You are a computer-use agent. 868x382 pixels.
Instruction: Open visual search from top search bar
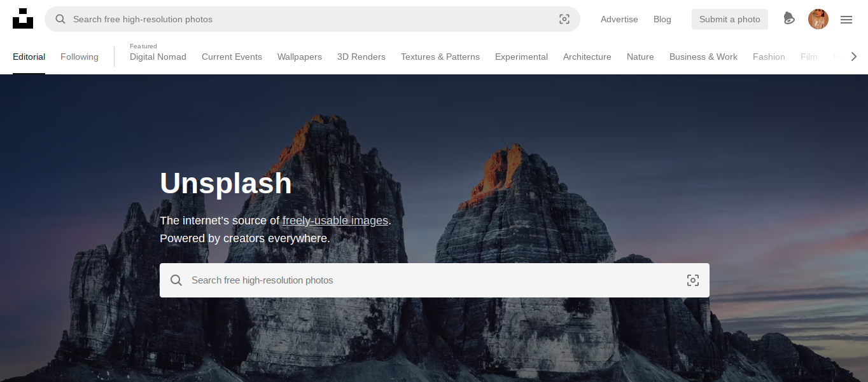564,19
